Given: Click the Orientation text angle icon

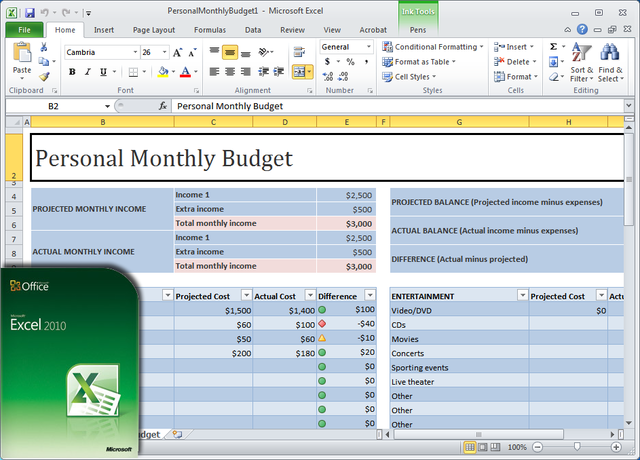Looking at the screenshot, I should tap(264, 52).
